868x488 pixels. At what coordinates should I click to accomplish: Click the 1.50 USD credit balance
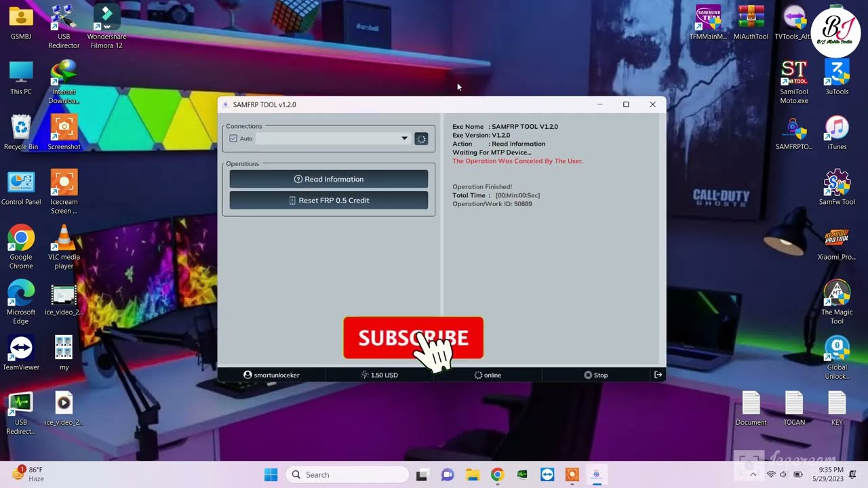coord(380,375)
